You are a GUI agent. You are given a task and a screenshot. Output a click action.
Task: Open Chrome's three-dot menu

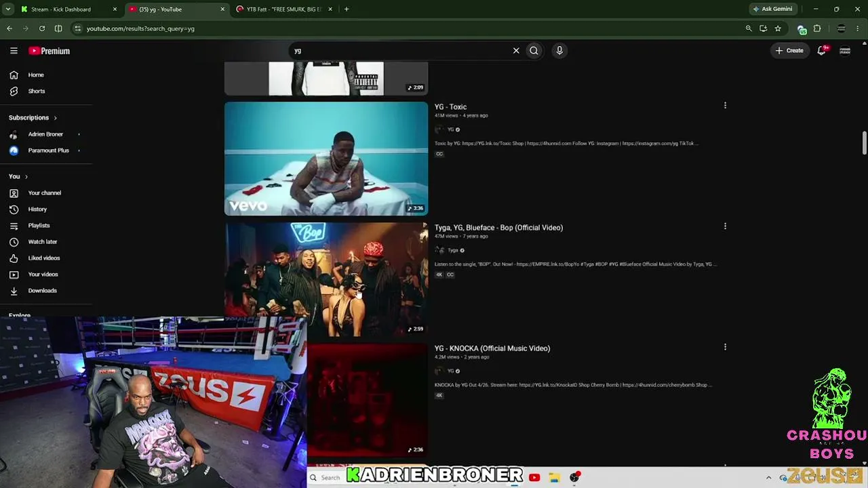point(858,28)
